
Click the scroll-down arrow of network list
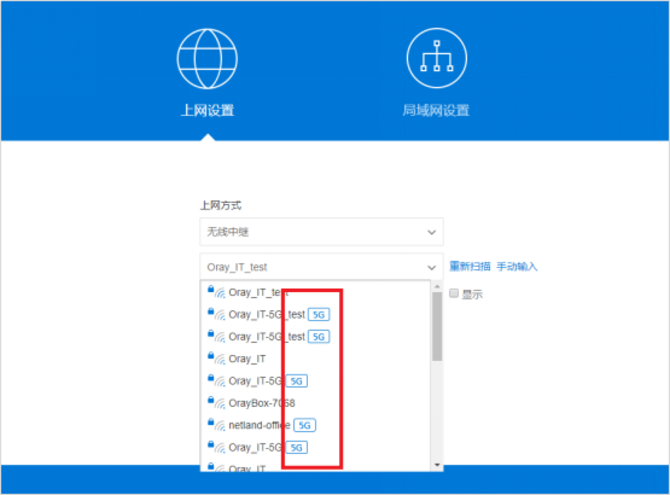(x=436, y=465)
